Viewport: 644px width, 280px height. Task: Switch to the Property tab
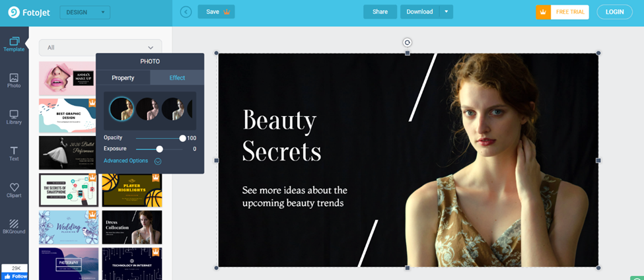[x=123, y=78]
